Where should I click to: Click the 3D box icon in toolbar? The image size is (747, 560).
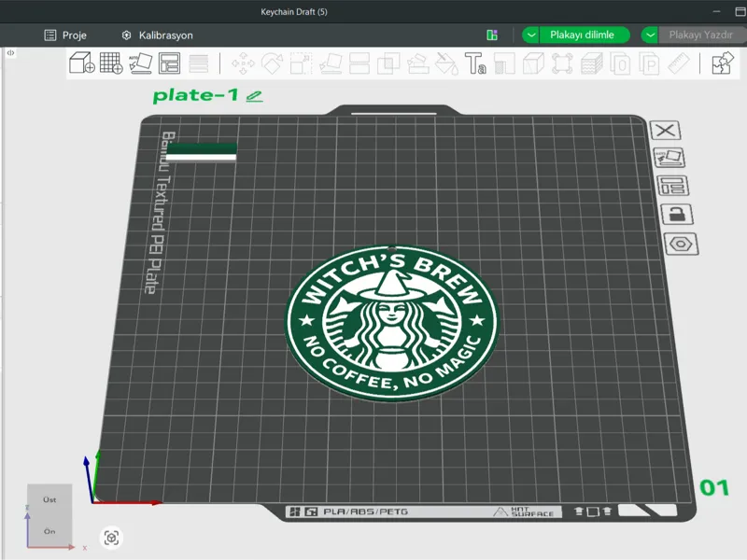coord(533,63)
